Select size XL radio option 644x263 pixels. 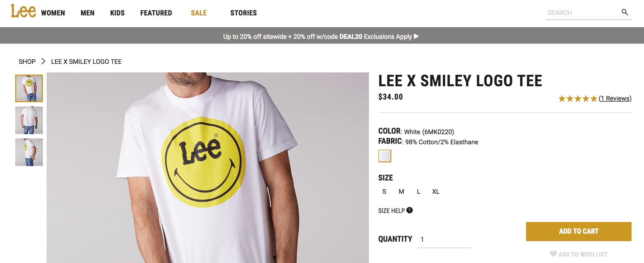[x=435, y=191]
